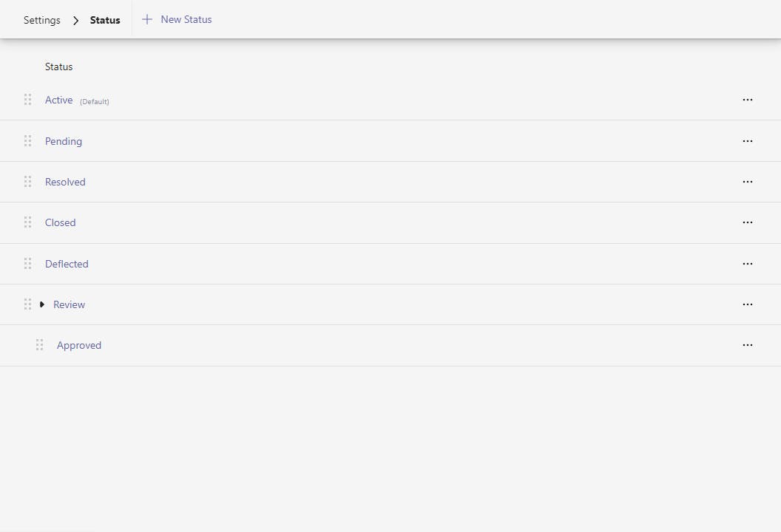Image resolution: width=781 pixels, height=532 pixels.
Task: Open the ellipsis menu for Deflected
Action: [747, 264]
